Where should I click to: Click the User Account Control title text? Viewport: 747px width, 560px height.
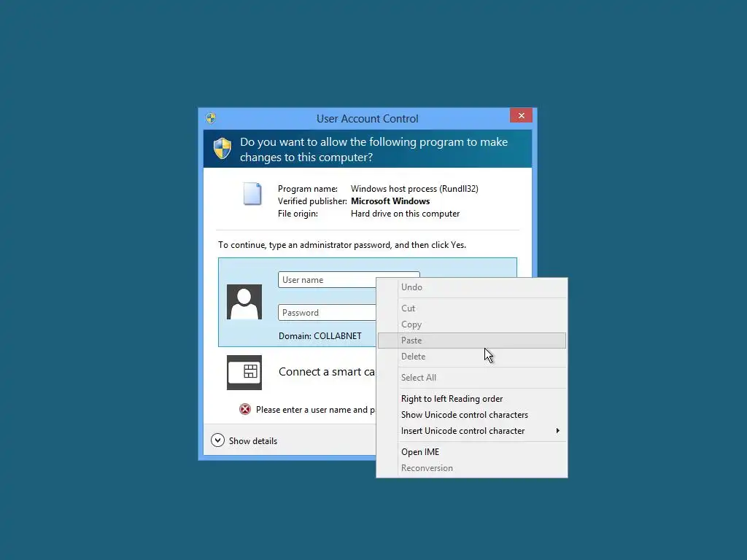(368, 119)
